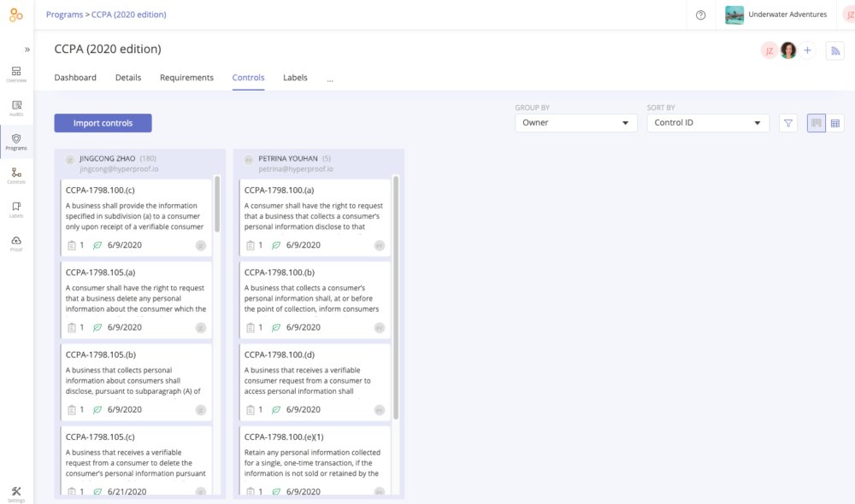Image resolution: width=855 pixels, height=504 pixels.
Task: Click the filter funnel icon
Action: point(788,123)
